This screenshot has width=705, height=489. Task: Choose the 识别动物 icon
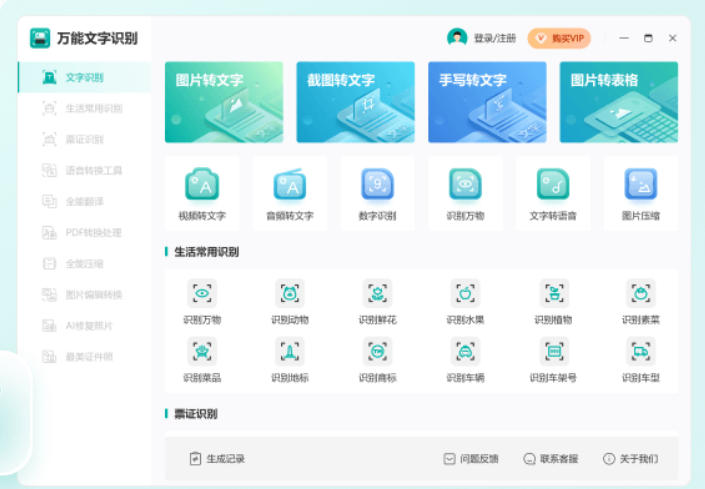(x=290, y=293)
